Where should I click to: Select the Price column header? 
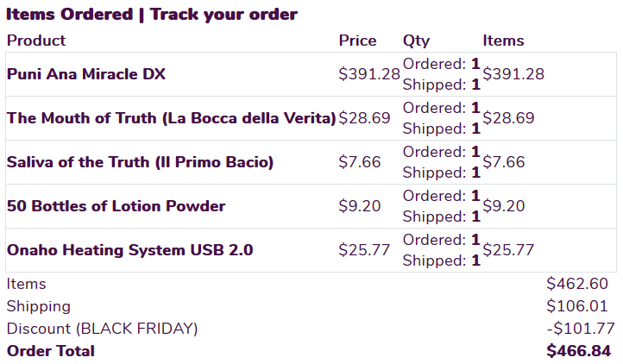pos(357,41)
